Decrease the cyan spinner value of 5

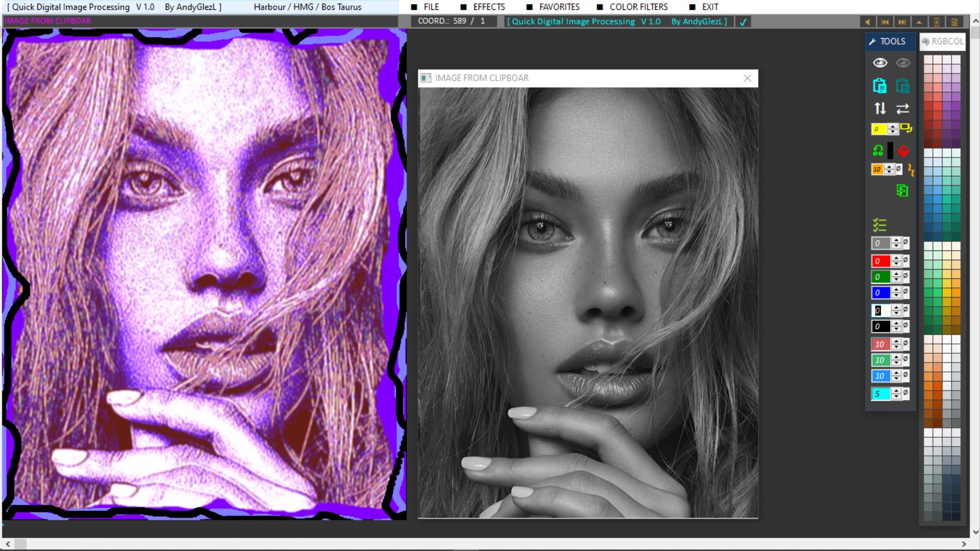(x=896, y=397)
